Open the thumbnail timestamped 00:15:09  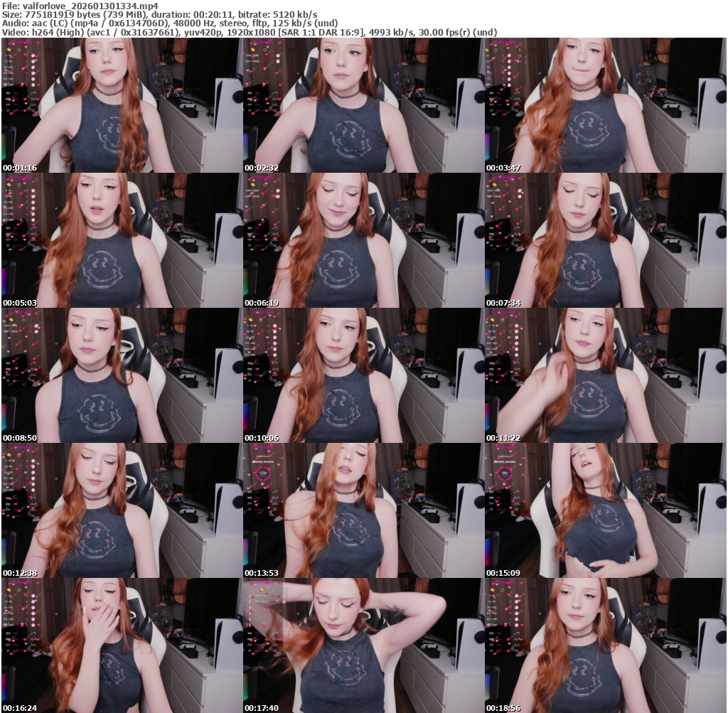[606, 510]
